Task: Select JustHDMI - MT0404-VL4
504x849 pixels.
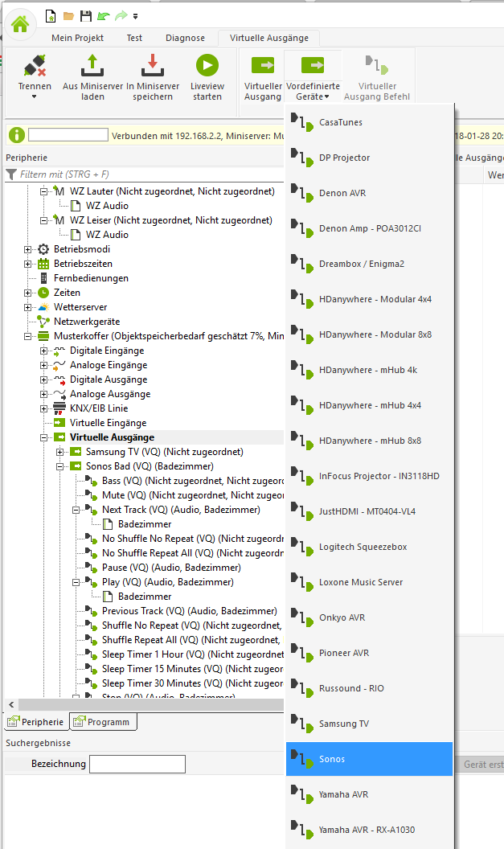Action: (x=369, y=511)
